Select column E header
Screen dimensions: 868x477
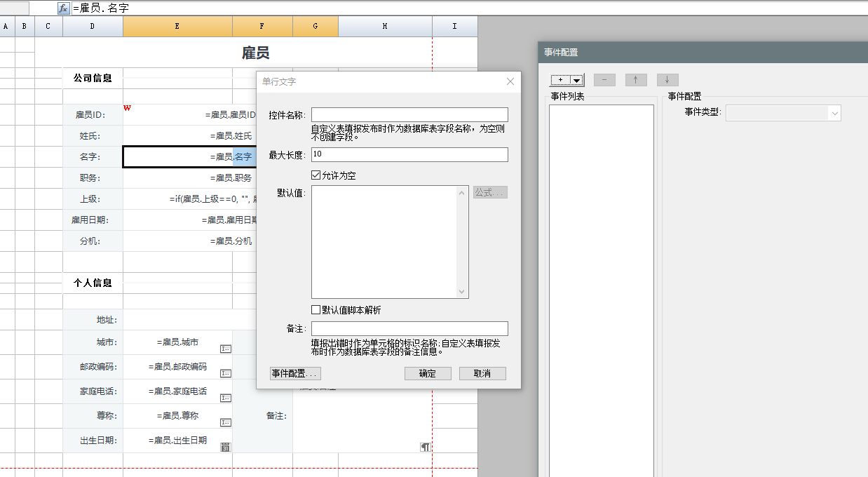coord(177,26)
